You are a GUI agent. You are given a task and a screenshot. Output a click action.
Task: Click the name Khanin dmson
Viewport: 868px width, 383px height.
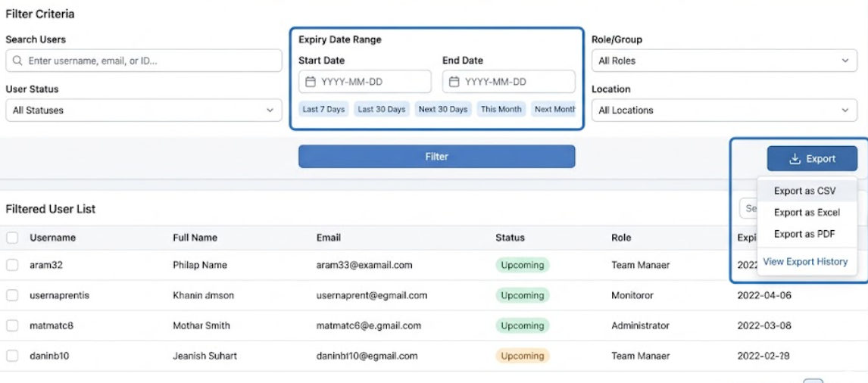pyautogui.click(x=203, y=295)
